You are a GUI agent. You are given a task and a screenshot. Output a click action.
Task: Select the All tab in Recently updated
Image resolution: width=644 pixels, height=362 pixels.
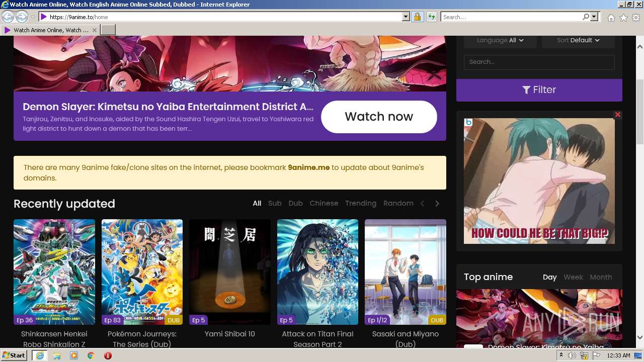point(257,203)
